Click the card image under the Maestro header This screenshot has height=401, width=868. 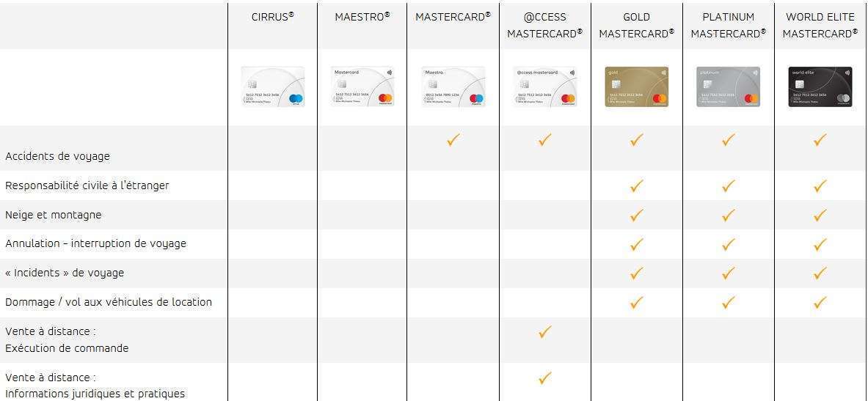click(362, 87)
